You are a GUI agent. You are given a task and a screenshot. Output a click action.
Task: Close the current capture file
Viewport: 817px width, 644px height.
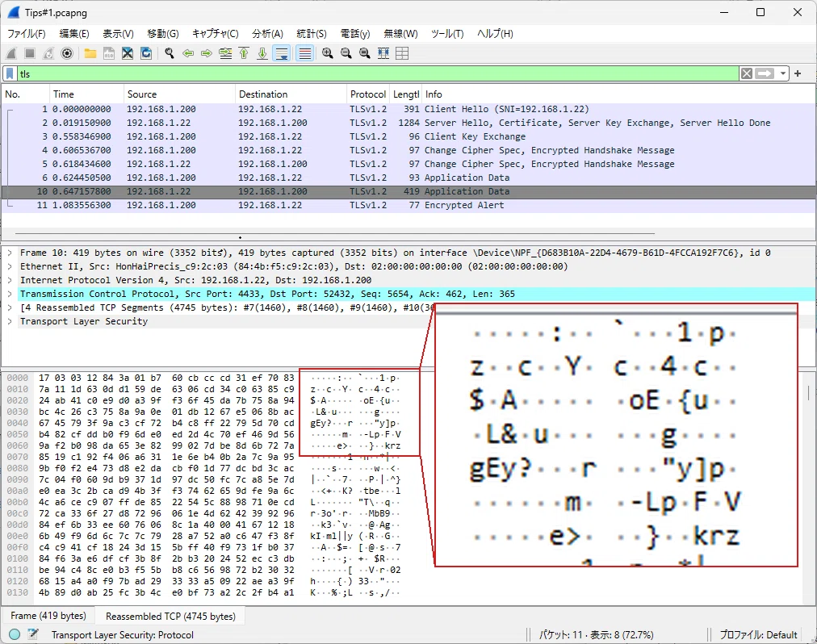tap(128, 53)
